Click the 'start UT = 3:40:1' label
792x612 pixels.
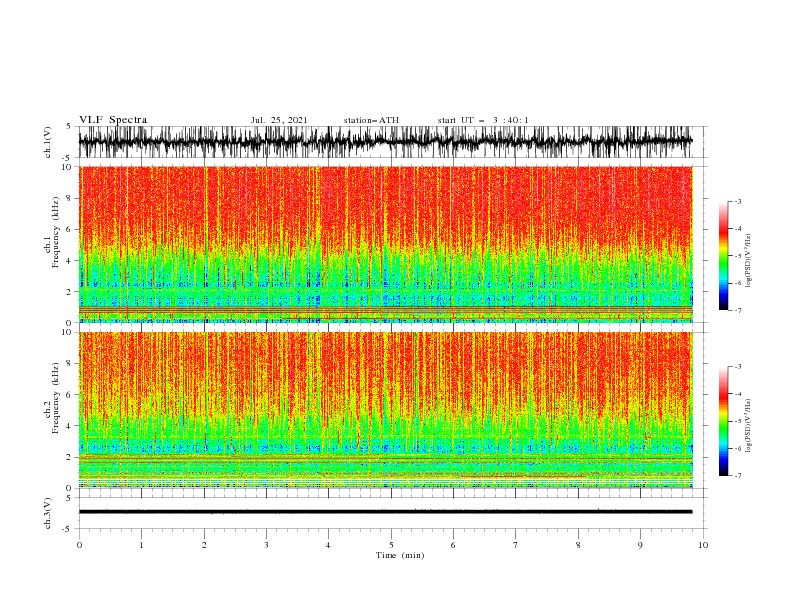click(x=483, y=120)
